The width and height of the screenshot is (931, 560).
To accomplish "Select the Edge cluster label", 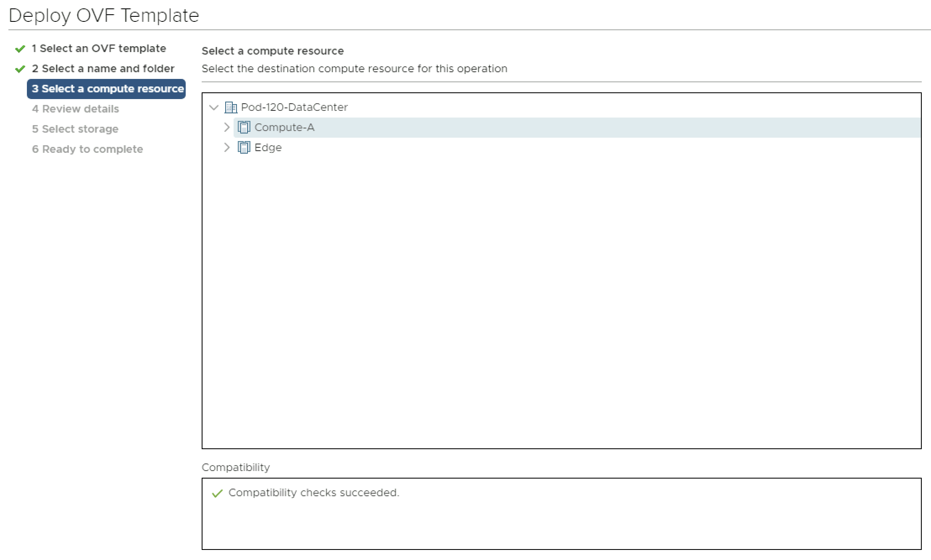I will point(268,148).
